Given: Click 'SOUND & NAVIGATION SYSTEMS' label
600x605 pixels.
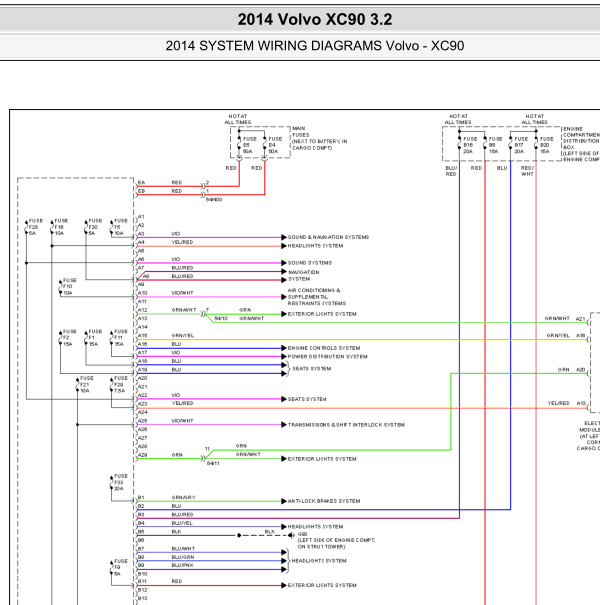Looking at the screenshot, I should pos(328,237).
